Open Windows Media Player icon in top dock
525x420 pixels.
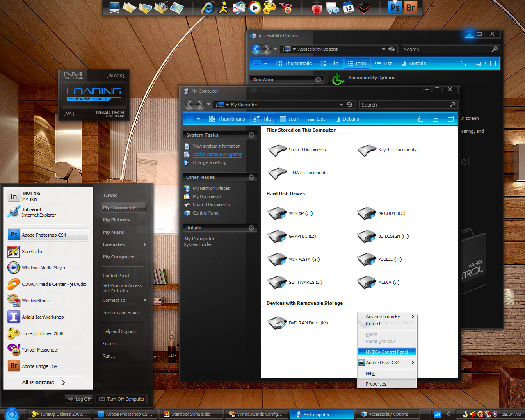(x=255, y=7)
